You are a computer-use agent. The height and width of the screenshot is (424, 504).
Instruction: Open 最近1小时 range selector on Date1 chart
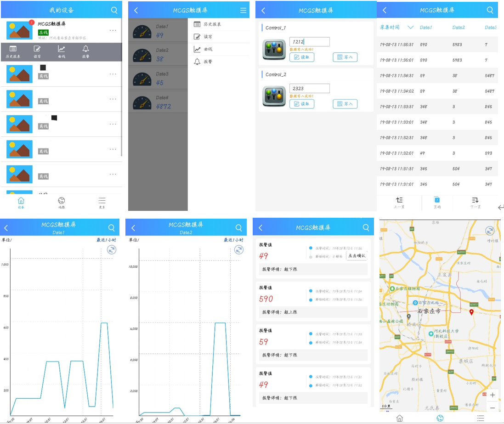click(106, 240)
